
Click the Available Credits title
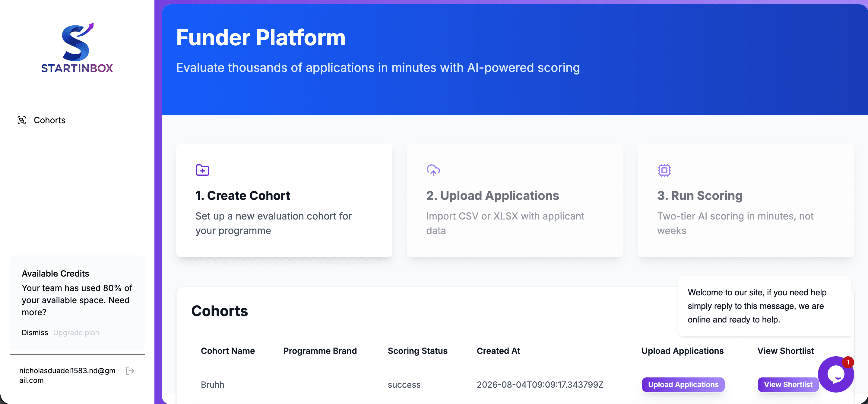[55, 274]
